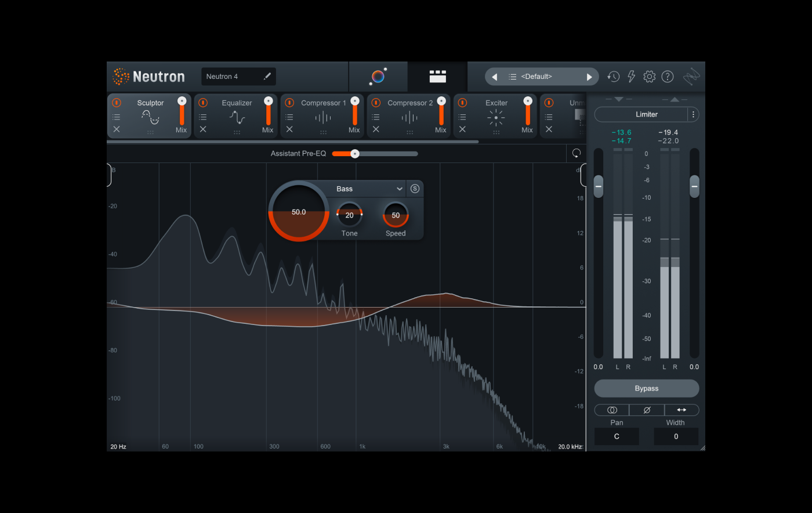Click the module chain horizontal scrollbar
Viewport: 812px width, 513px height.
pyautogui.click(x=293, y=142)
